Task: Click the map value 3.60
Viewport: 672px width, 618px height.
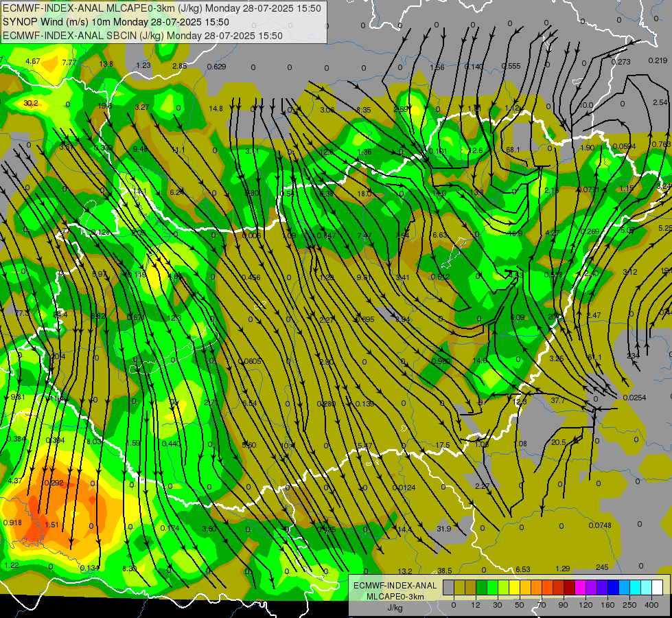Action: pos(209,529)
